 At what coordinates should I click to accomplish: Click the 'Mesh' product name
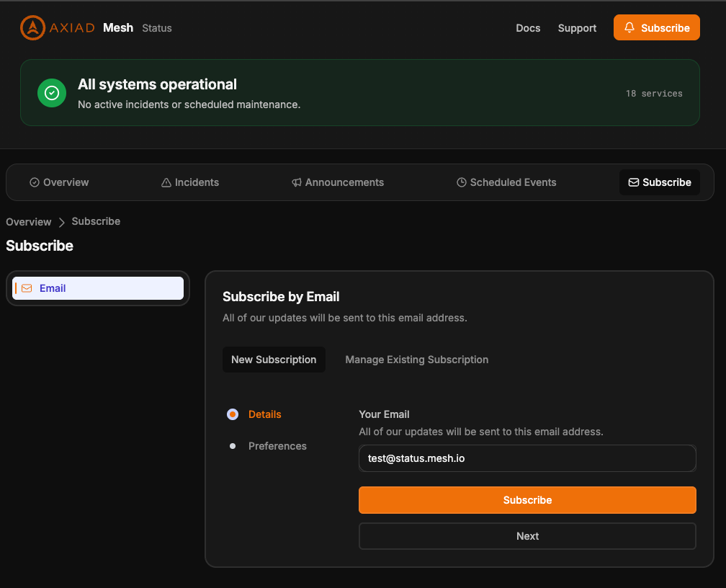(x=118, y=28)
